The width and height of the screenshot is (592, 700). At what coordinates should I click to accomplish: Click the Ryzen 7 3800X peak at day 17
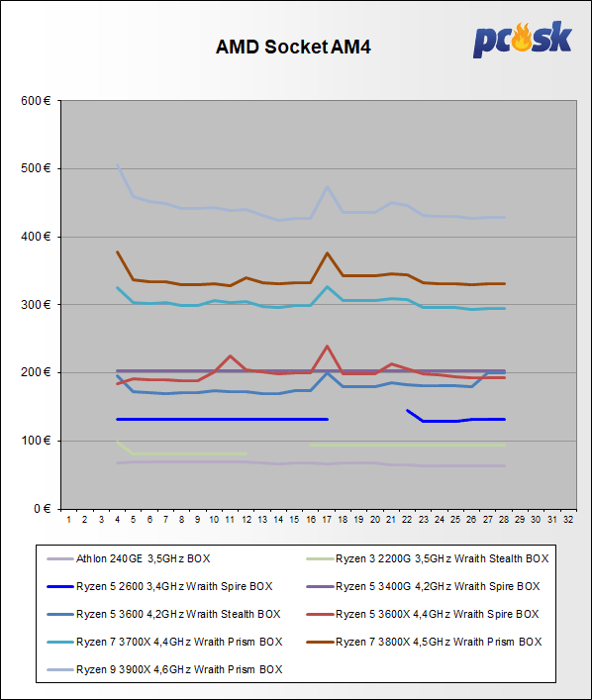coord(328,253)
